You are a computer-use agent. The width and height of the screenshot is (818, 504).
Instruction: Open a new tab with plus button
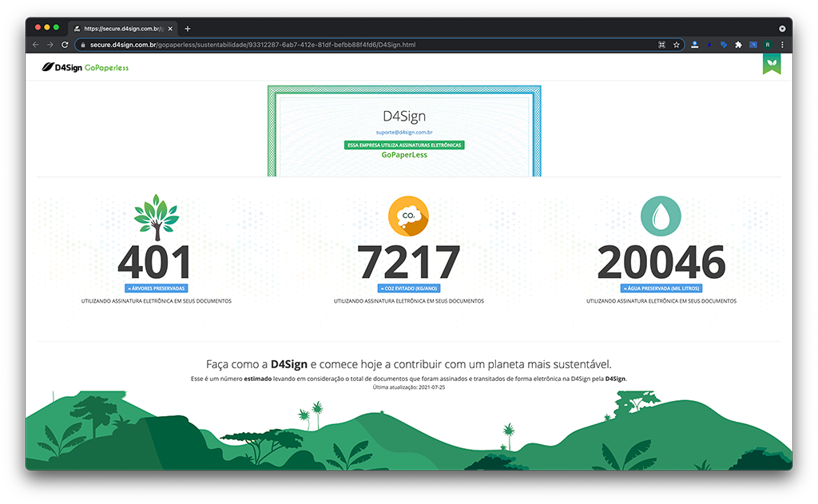coord(187,29)
